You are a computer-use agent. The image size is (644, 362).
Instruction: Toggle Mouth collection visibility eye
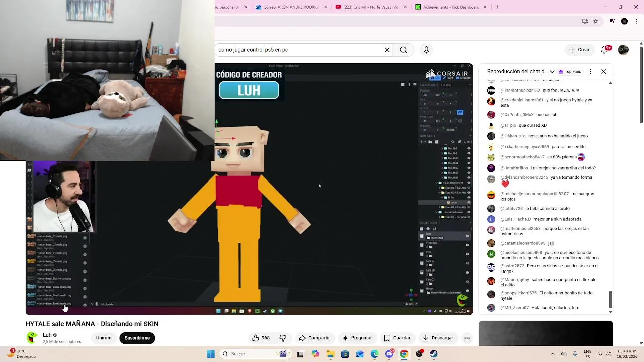coord(467,290)
